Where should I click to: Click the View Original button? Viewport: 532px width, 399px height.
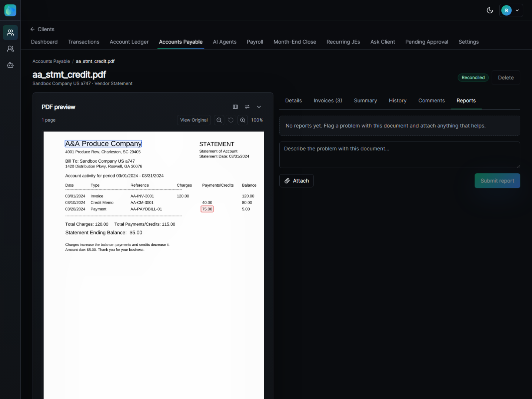194,120
